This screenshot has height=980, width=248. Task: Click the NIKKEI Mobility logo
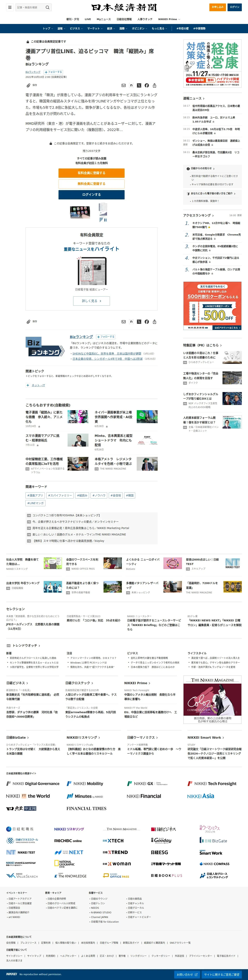85,783
